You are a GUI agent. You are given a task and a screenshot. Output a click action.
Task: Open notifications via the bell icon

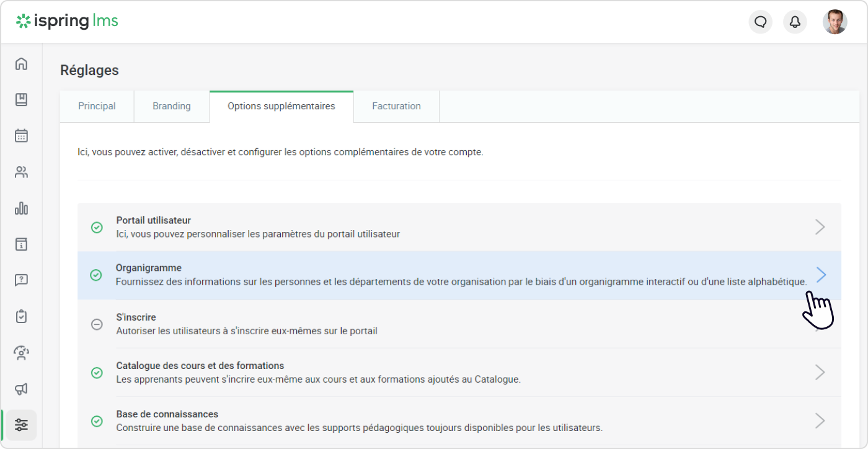pos(795,22)
